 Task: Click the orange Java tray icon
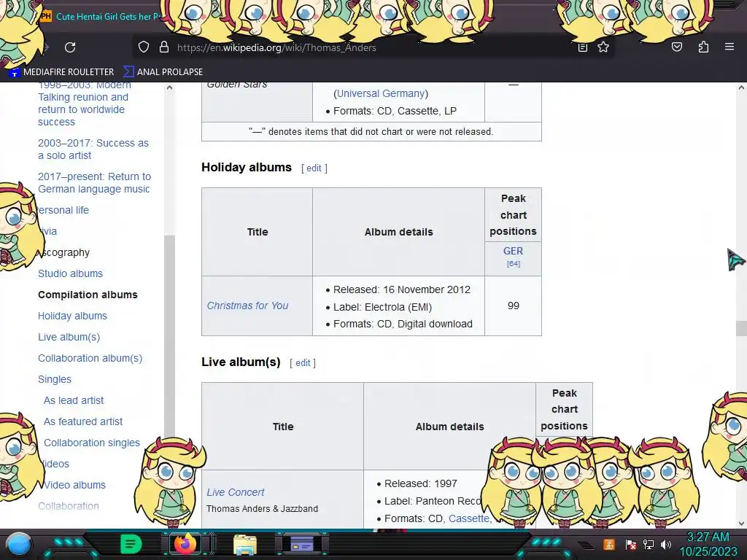click(x=609, y=544)
